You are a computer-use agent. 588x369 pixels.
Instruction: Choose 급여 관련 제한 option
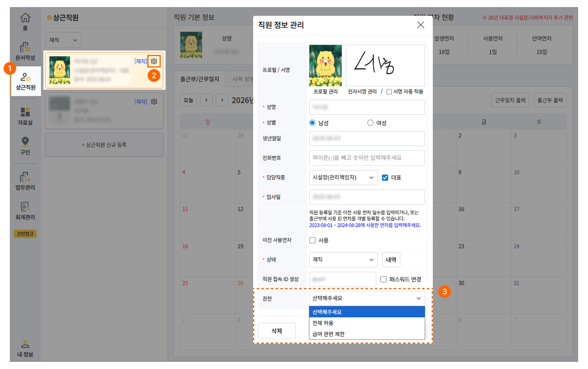click(x=329, y=334)
